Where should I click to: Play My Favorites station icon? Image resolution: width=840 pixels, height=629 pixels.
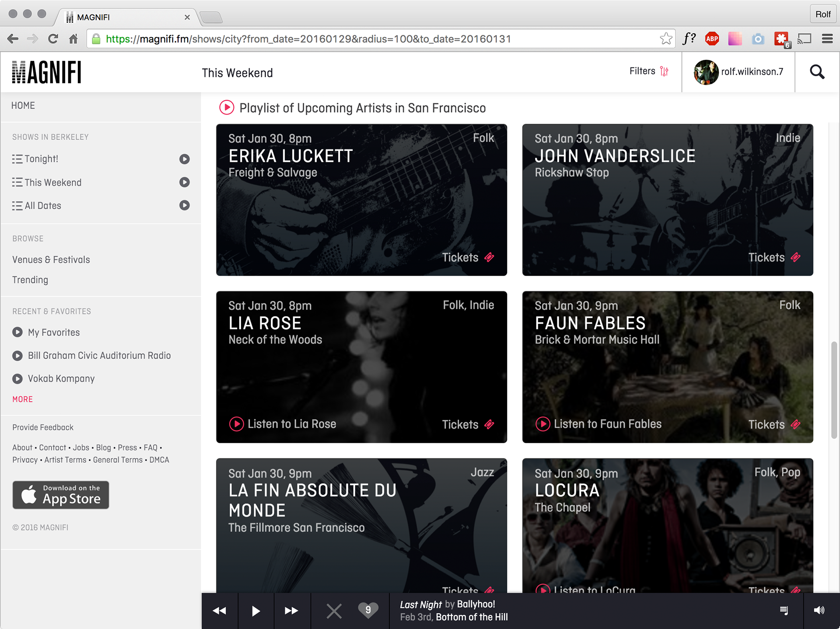point(17,332)
